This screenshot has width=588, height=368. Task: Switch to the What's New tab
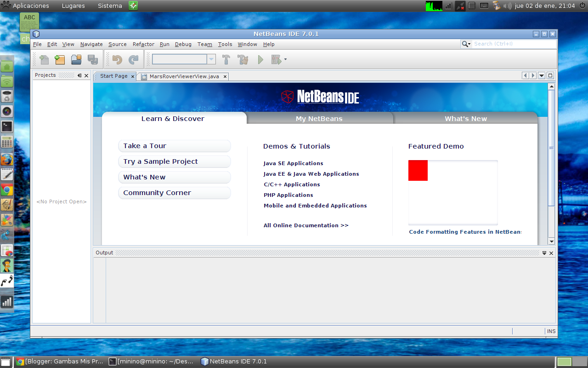(x=466, y=118)
